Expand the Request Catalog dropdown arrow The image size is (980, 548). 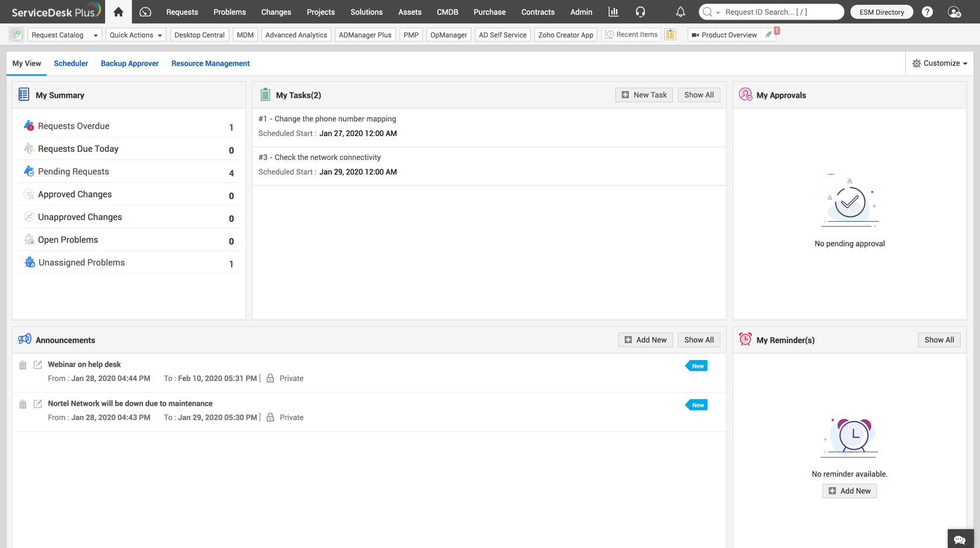96,35
